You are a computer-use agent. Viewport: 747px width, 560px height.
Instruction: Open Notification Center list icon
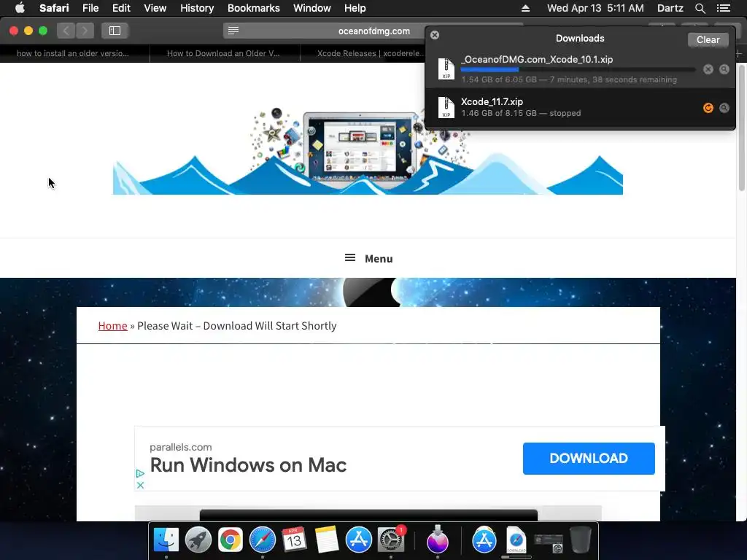click(724, 8)
